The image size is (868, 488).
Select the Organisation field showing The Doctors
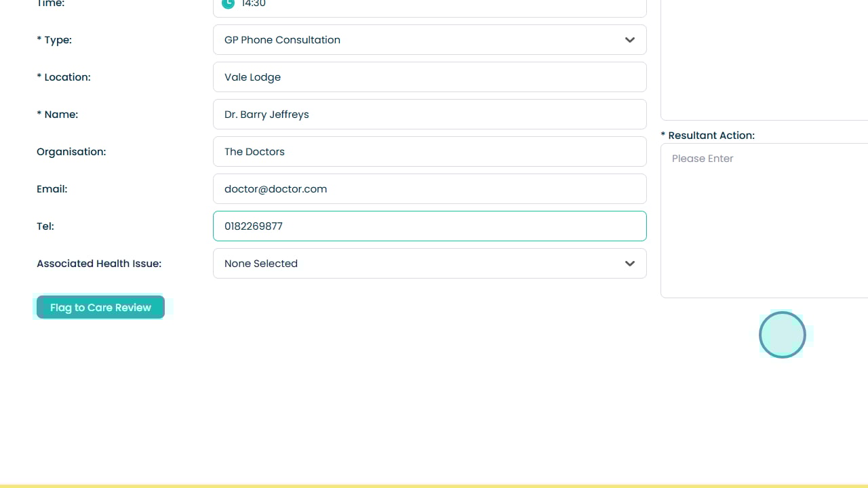point(429,152)
